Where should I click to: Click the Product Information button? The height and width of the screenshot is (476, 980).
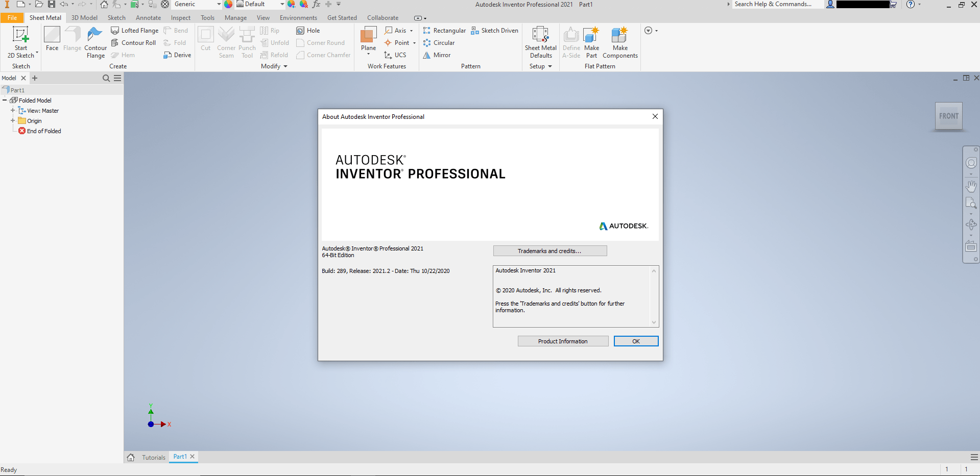pos(563,341)
